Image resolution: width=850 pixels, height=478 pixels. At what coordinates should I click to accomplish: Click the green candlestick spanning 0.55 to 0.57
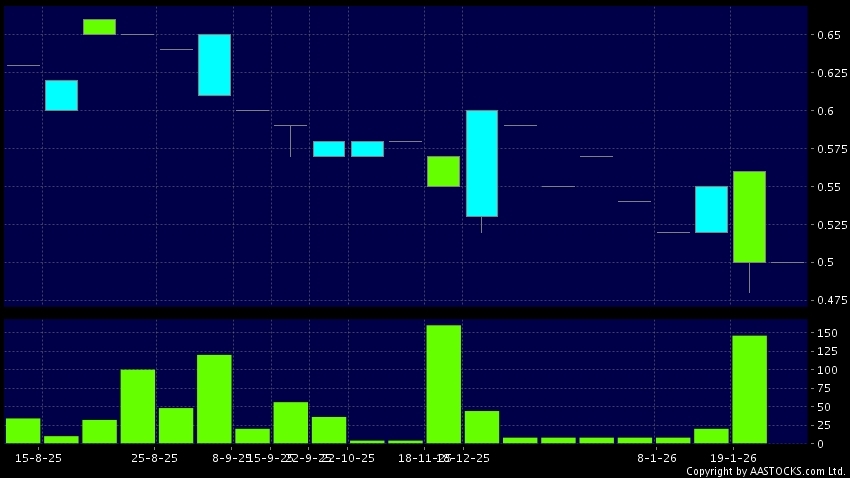tap(443, 171)
